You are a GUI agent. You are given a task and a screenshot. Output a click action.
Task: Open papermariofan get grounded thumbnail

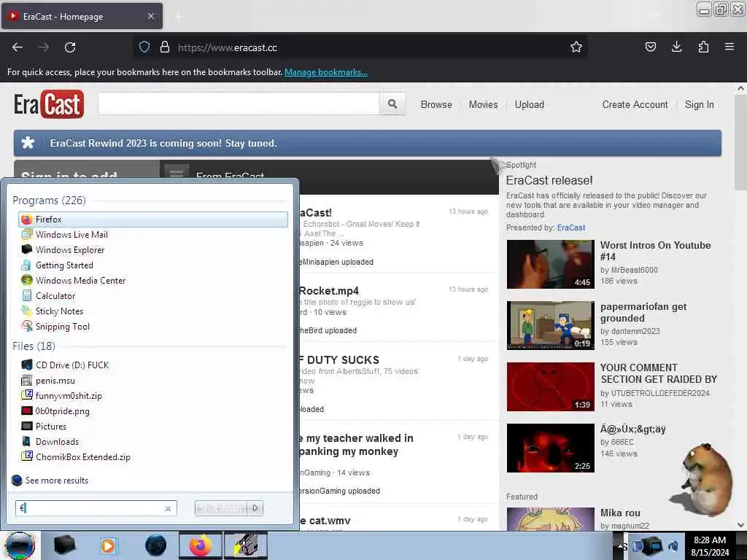[550, 325]
